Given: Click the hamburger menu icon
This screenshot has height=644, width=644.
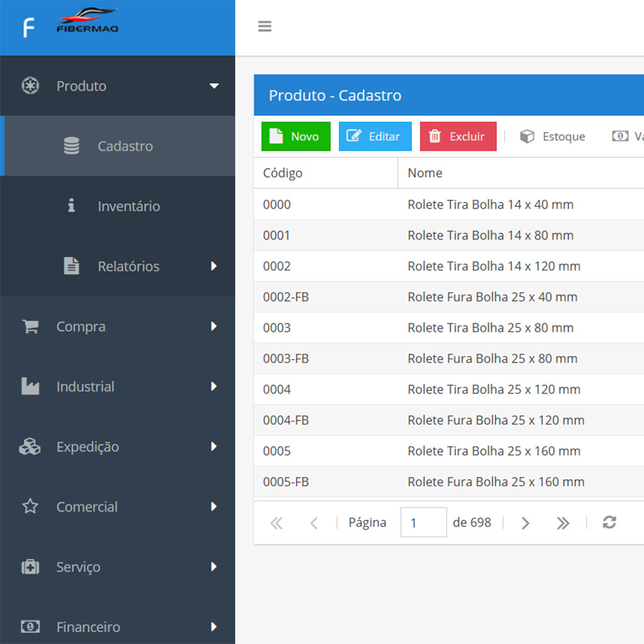Looking at the screenshot, I should tap(265, 26).
